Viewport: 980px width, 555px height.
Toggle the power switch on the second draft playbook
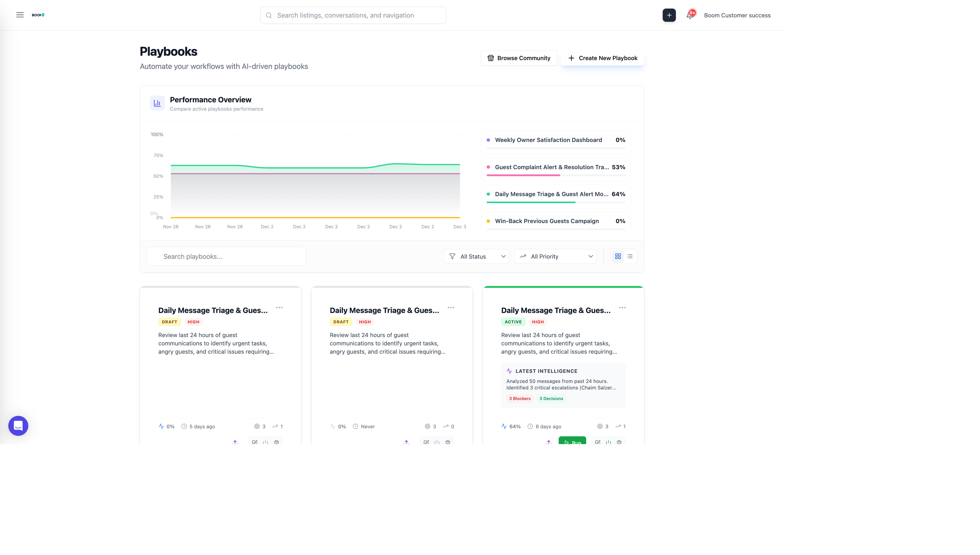(437, 442)
